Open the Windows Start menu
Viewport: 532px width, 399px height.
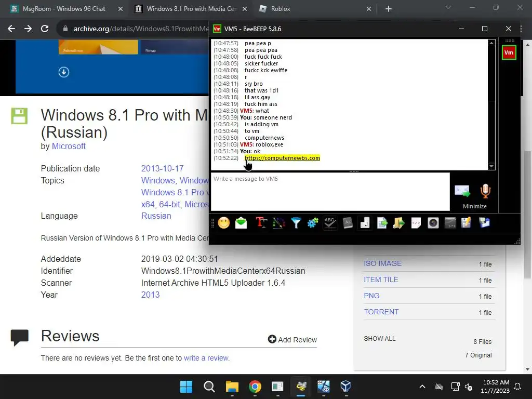pos(187,387)
